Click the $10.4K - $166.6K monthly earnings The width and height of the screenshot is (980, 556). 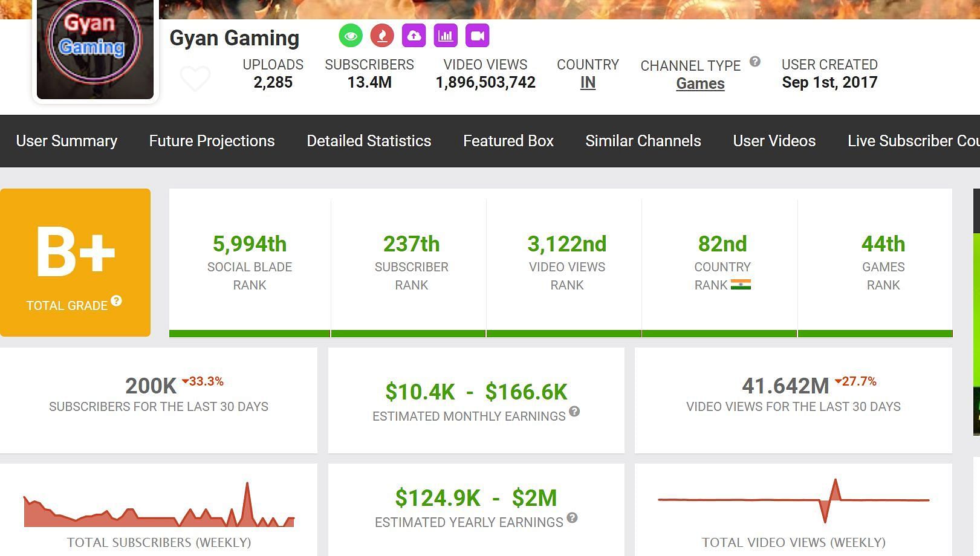[476, 392]
